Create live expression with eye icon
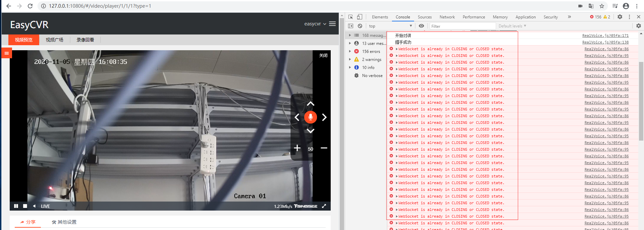The height and width of the screenshot is (230, 644). point(421,26)
